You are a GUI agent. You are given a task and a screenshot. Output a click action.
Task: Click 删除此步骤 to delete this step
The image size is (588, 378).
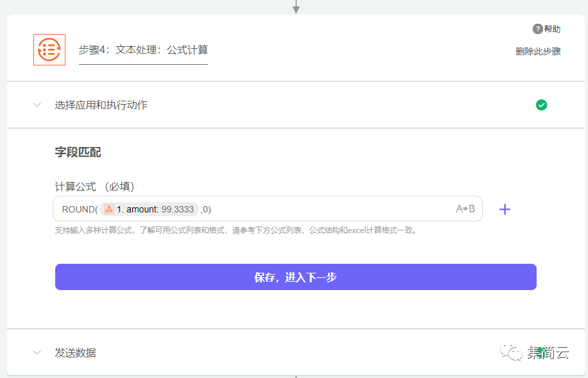538,51
